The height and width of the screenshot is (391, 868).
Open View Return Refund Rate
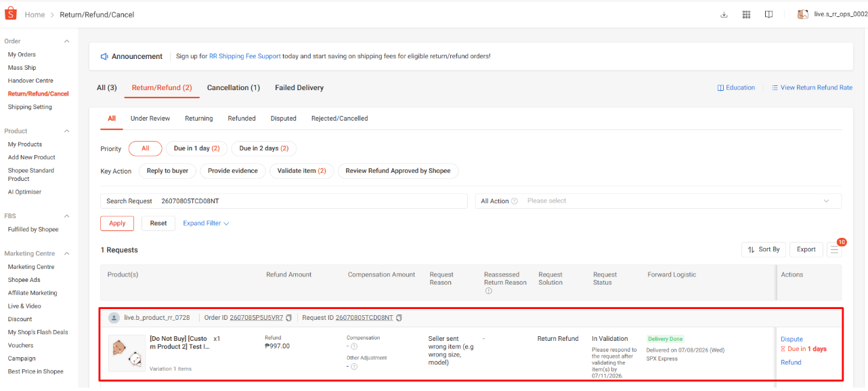[812, 87]
